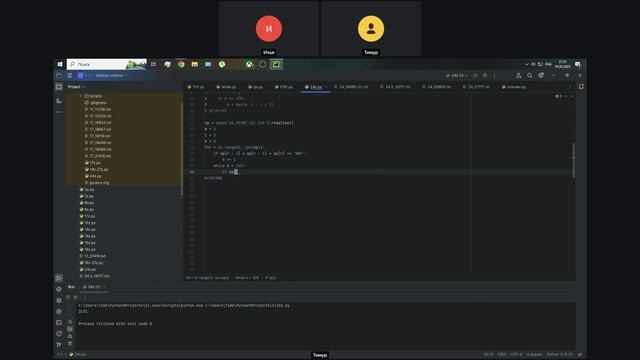Open the Python Packages layers icon
The image size is (640, 360).
pyautogui.click(x=59, y=300)
